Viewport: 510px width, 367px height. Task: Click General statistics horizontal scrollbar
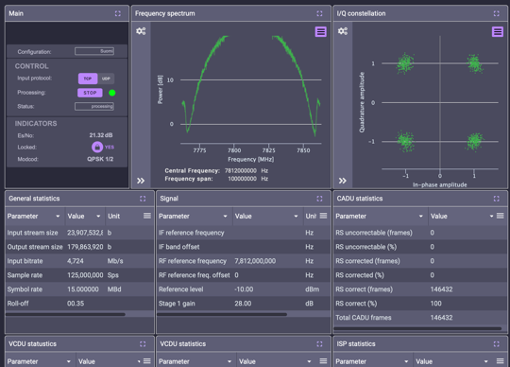pyautogui.click(x=66, y=314)
